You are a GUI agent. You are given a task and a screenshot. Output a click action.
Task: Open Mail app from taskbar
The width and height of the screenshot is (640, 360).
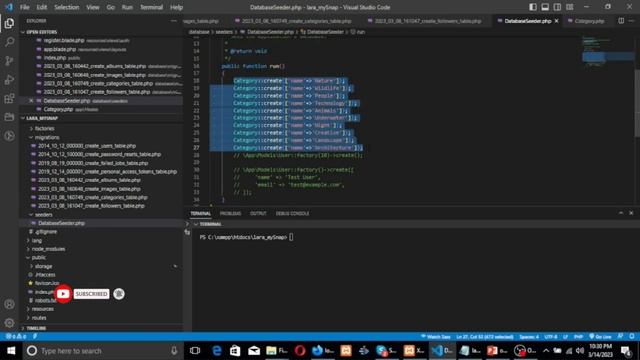coord(254,351)
